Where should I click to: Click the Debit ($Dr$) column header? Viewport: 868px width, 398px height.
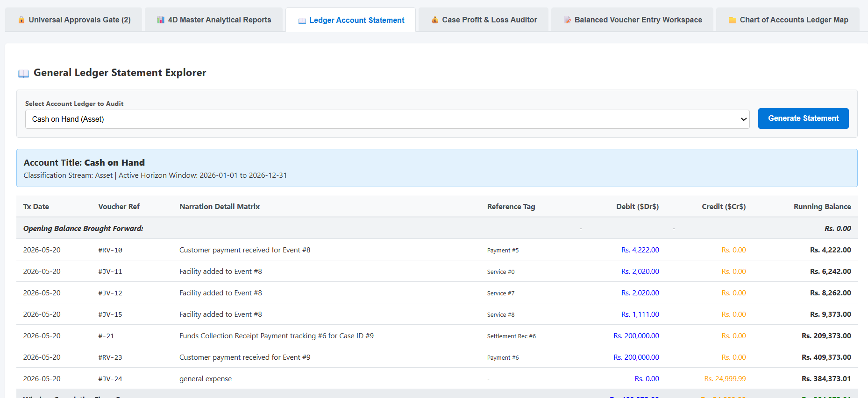coord(638,207)
